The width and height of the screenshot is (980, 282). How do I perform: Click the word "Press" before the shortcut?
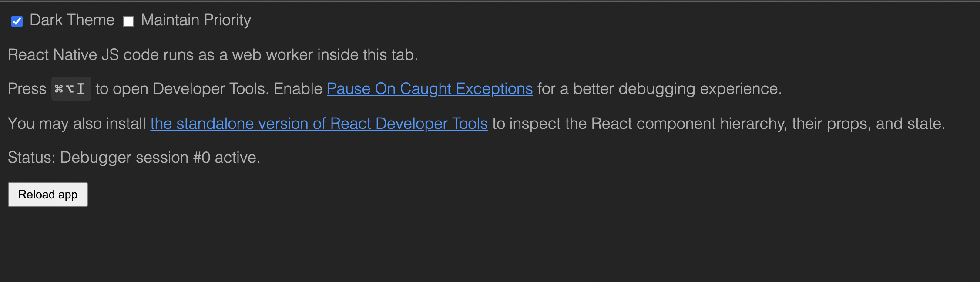(27, 89)
